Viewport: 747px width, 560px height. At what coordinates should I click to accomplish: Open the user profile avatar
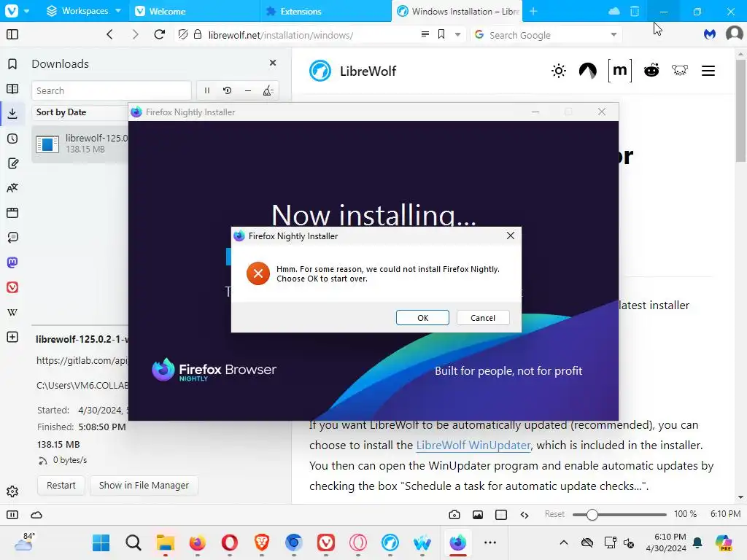coord(734,34)
